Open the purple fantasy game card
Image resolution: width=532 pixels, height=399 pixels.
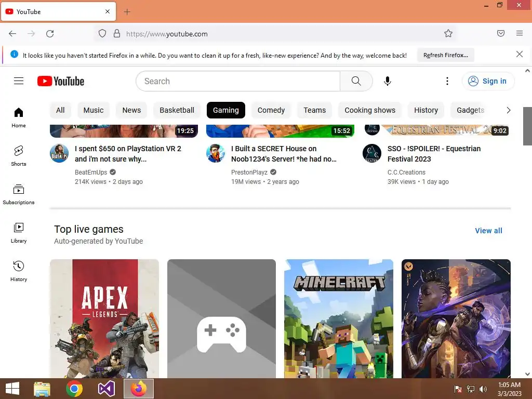[x=456, y=318]
